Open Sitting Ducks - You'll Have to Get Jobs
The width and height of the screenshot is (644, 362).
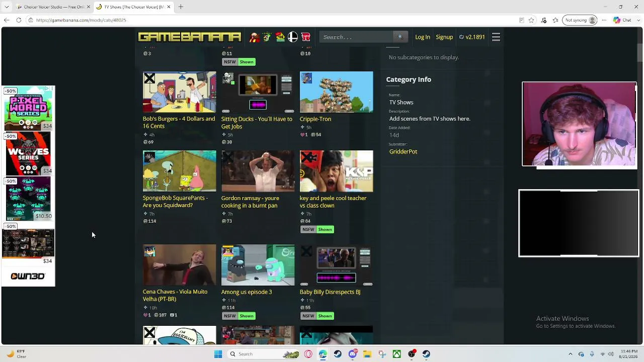click(257, 123)
